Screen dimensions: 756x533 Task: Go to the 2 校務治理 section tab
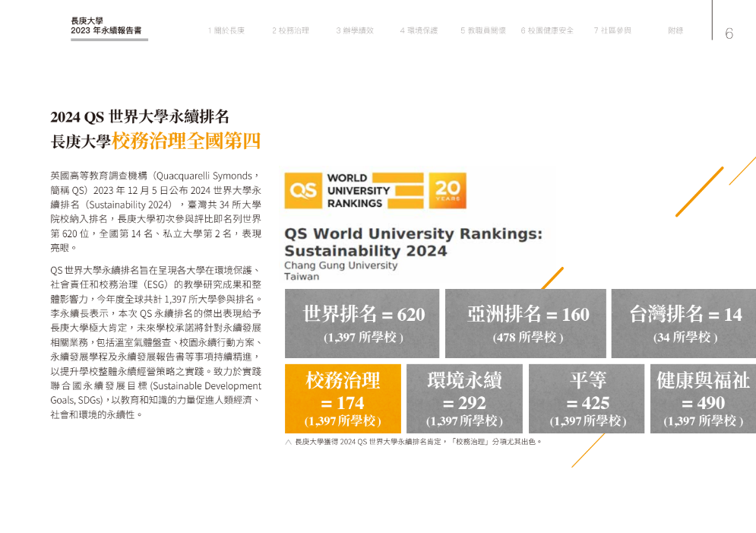tap(290, 30)
